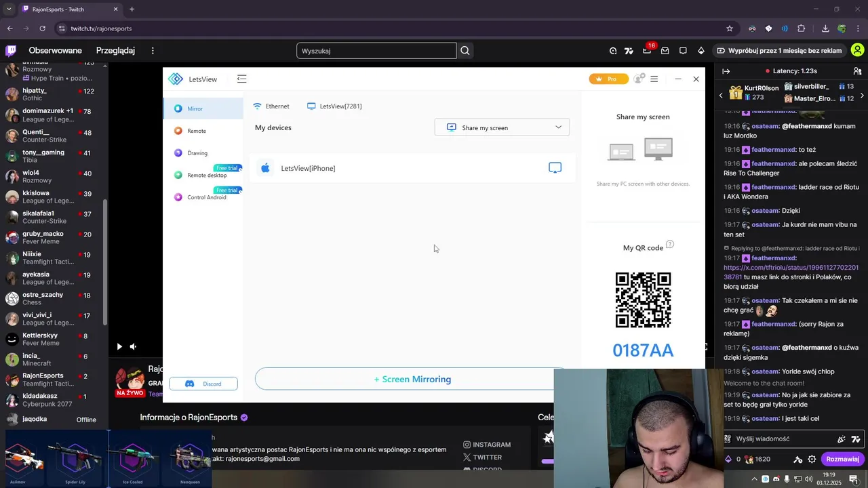Image resolution: width=868 pixels, height=488 pixels.
Task: Open the Twitch whispers chat icon
Action: (x=683, y=50)
